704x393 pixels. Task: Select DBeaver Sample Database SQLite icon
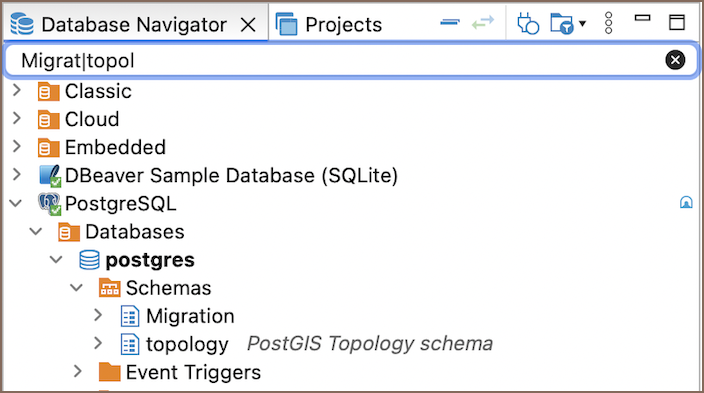49,176
